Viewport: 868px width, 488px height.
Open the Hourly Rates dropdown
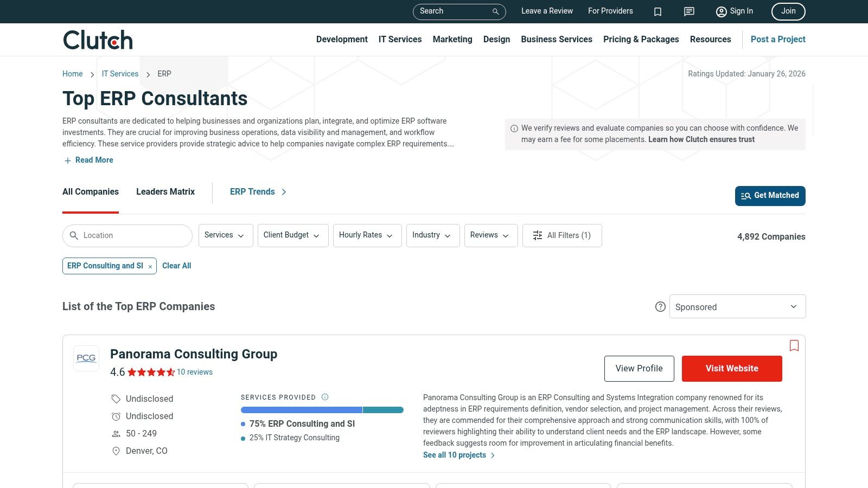(x=367, y=235)
